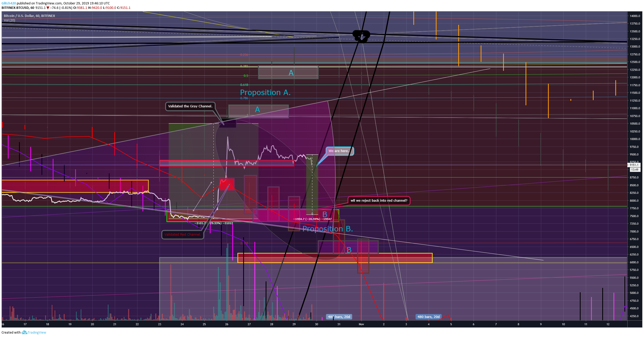Select the 0.5 Fibonacci level label
The height and width of the screenshot is (337, 644).
pos(246,75)
